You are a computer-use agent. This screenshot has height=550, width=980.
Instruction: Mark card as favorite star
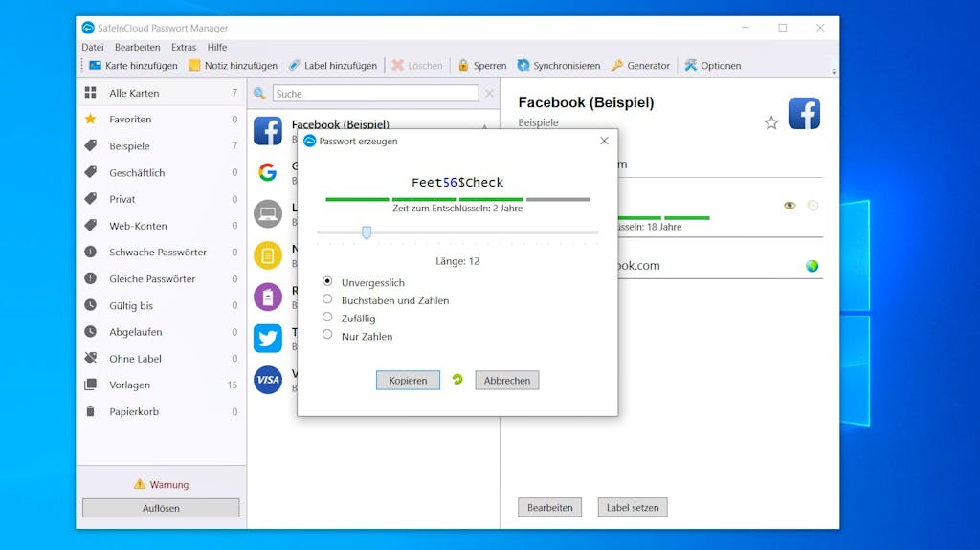tap(771, 123)
